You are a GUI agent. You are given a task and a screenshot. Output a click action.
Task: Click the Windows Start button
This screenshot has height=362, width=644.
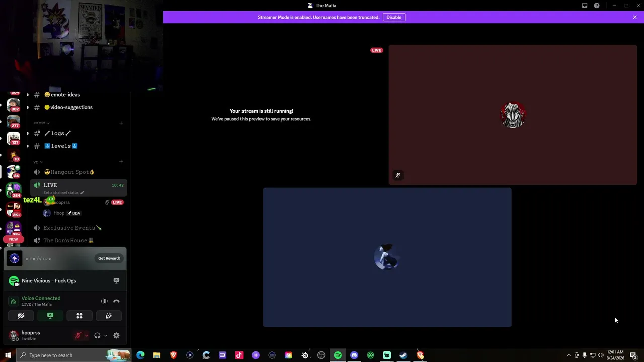8,355
